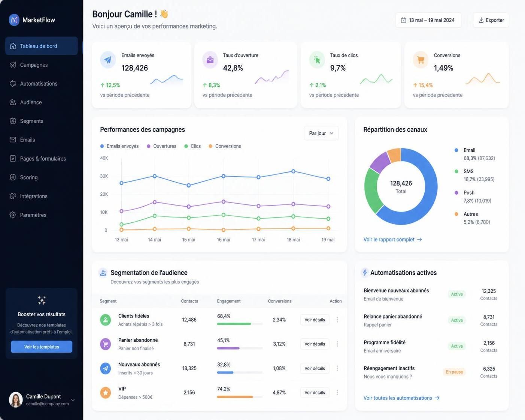525x420 pixels.
Task: Expand the user account menu chevron
Action: (x=73, y=400)
